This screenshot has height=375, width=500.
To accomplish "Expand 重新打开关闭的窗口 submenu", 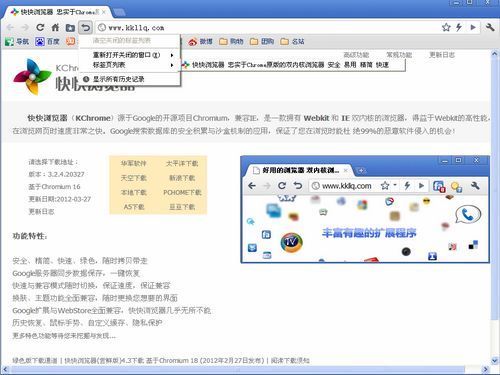I will [129, 55].
